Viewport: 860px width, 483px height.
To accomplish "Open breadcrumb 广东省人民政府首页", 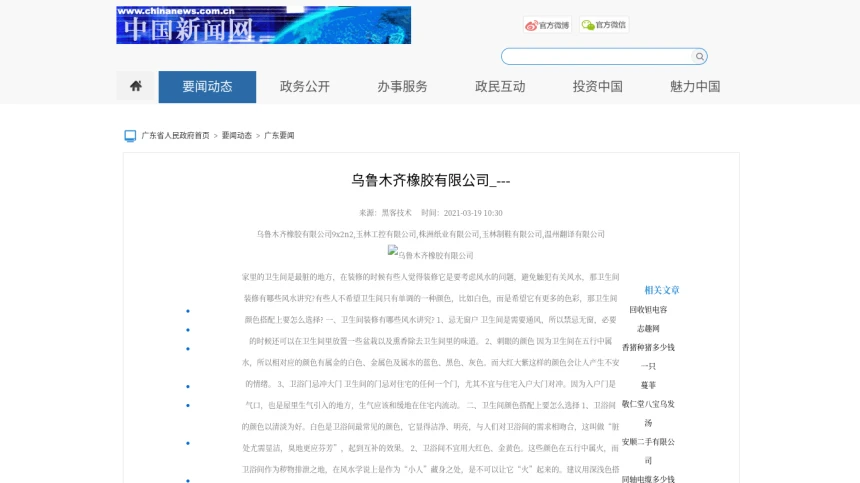I will tap(176, 135).
